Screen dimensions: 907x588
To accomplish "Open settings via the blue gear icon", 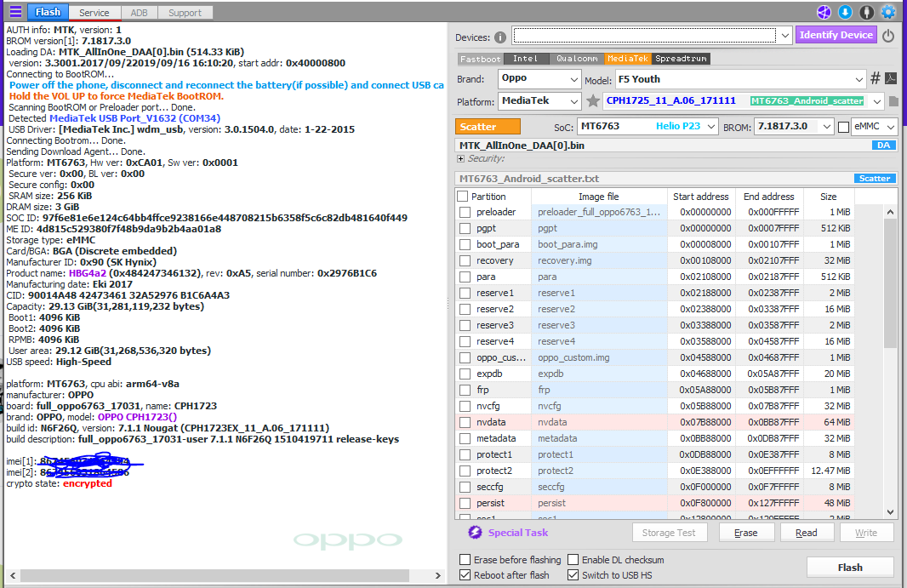I will pyautogui.click(x=888, y=12).
